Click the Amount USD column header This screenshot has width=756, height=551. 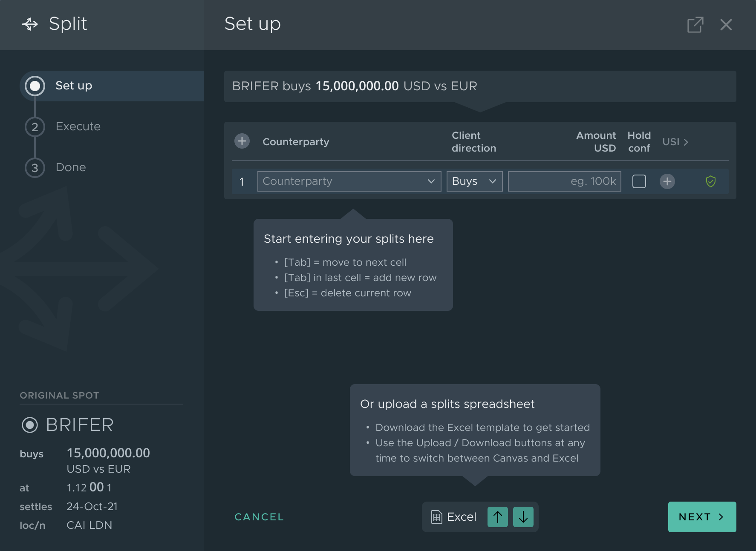click(596, 142)
